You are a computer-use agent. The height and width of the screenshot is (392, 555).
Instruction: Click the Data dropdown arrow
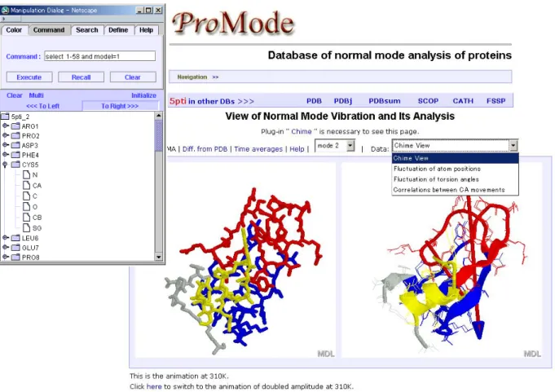(513, 145)
